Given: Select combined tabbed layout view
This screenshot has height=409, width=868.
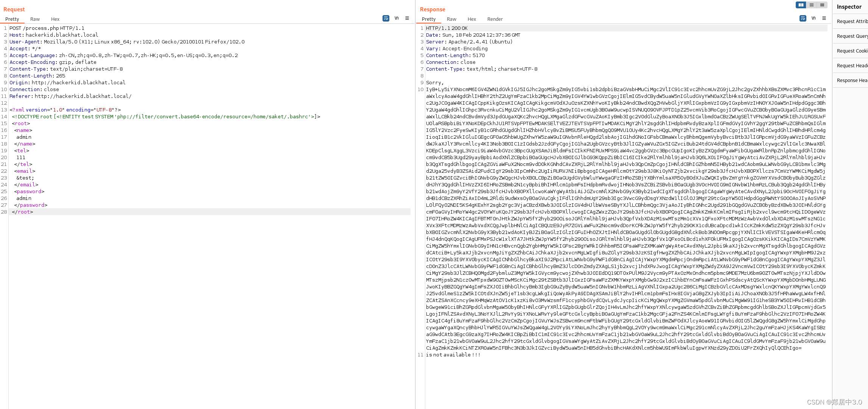Looking at the screenshot, I should click(822, 5).
